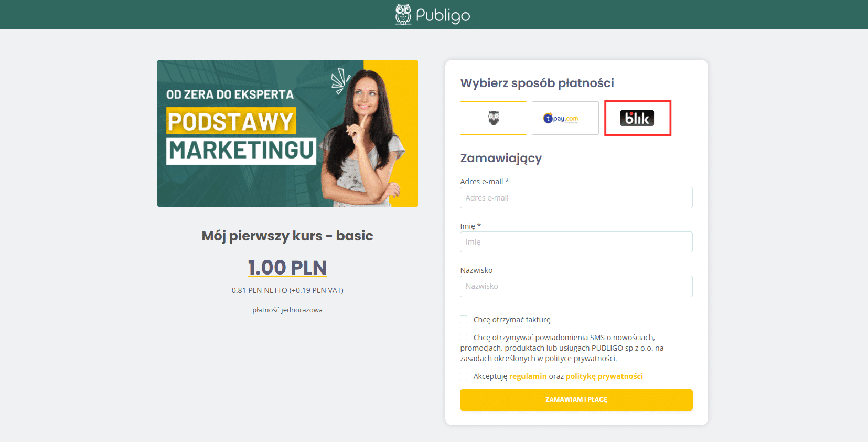Click the Publigo owl logo in header
This screenshot has height=442, width=868.
point(403,15)
